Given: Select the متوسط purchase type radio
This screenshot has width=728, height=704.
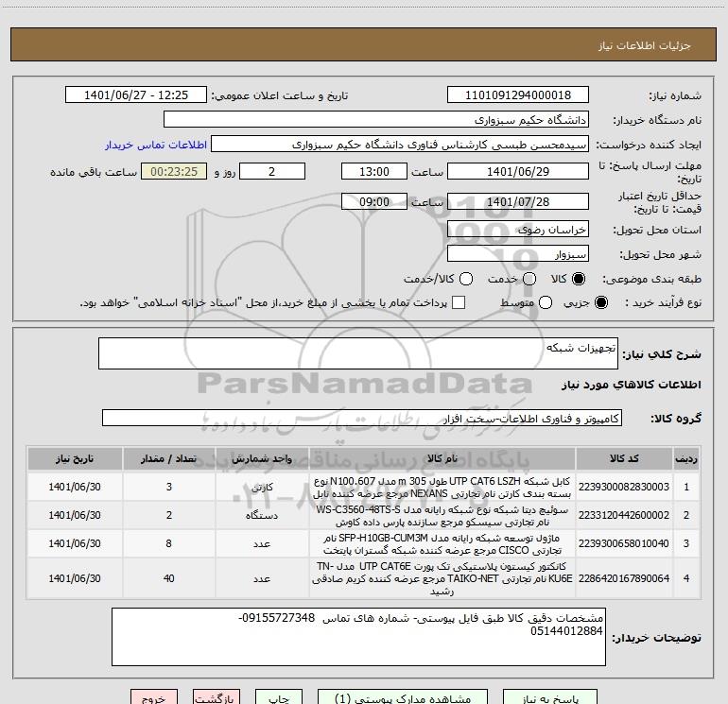Looking at the screenshot, I should (x=546, y=302).
